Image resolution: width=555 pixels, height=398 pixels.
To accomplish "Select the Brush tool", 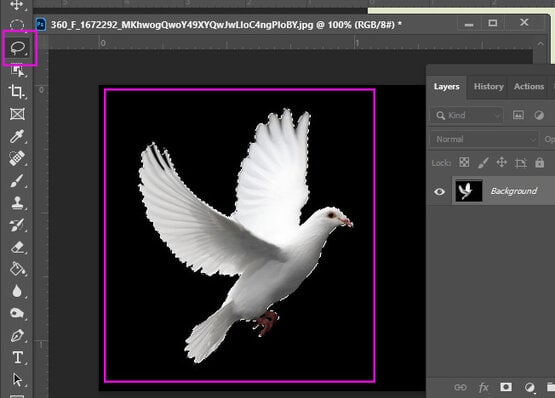I will (17, 181).
